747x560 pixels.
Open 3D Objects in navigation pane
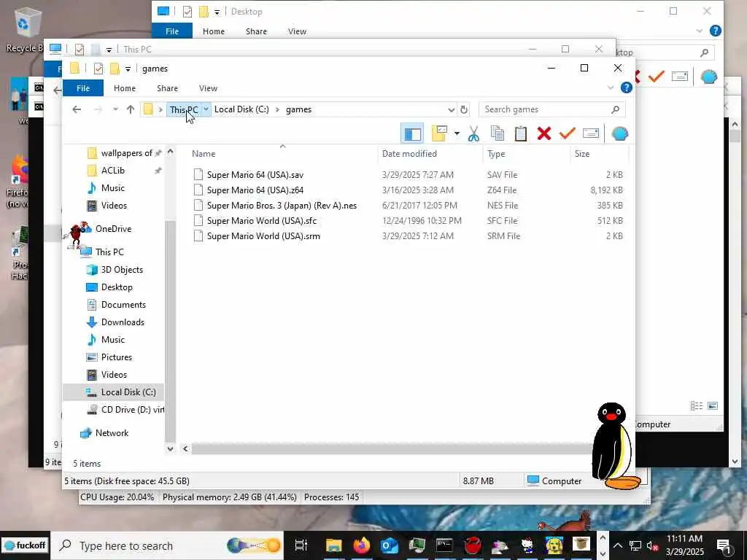point(122,270)
